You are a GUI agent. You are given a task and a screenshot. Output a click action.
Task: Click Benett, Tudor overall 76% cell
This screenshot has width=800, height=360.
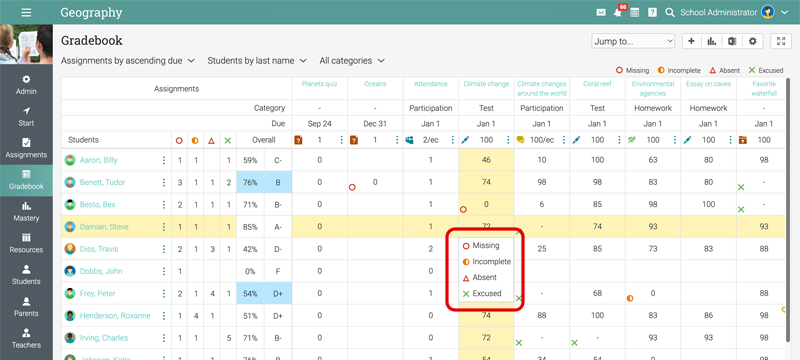[x=250, y=182]
